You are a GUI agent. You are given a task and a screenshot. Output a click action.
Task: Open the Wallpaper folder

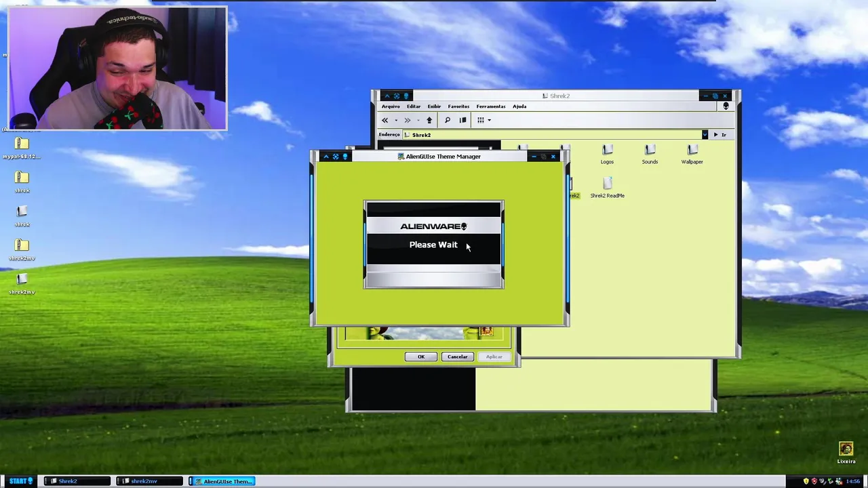click(692, 155)
